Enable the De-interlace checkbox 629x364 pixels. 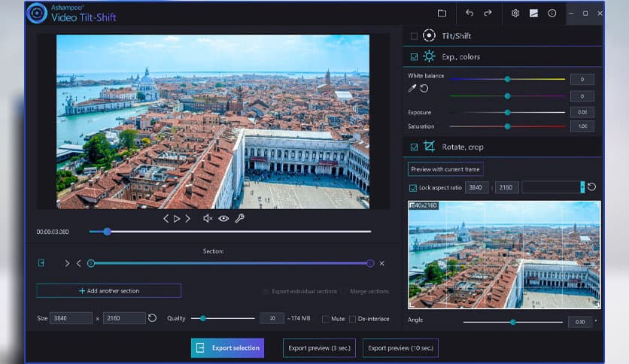352,319
